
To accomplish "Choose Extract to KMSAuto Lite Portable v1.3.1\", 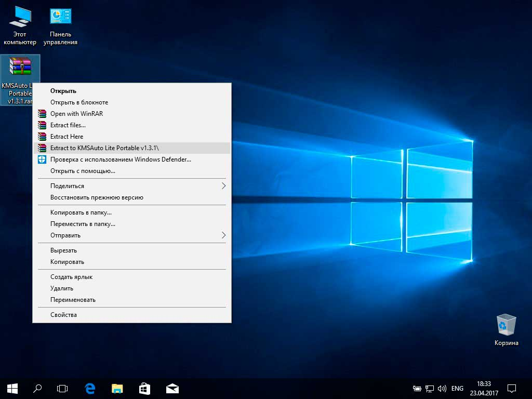I will coord(132,148).
